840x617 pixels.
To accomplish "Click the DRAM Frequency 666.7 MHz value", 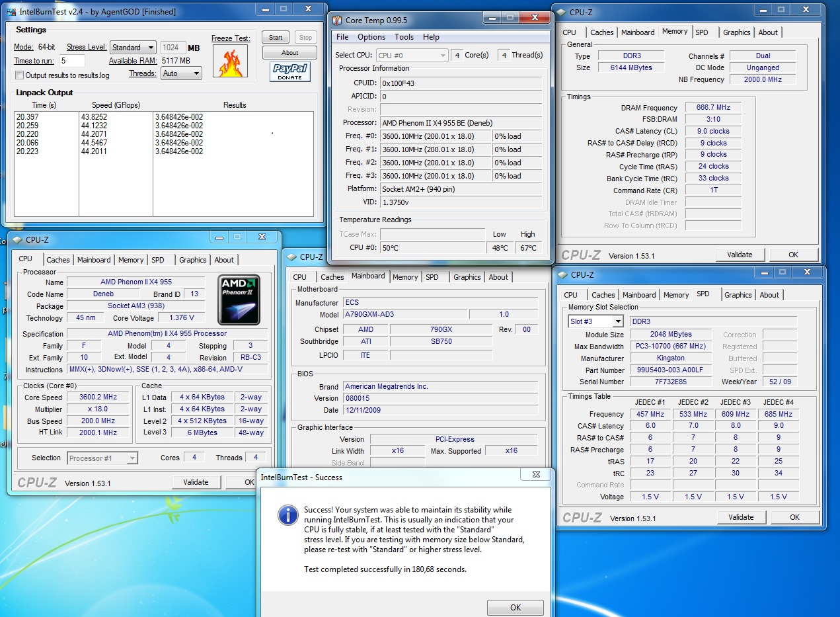I will (712, 107).
